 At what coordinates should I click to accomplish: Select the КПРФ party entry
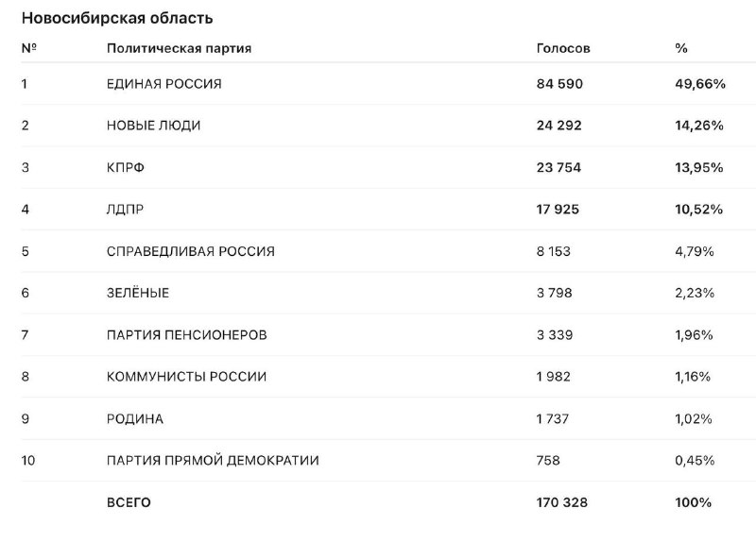pos(126,167)
